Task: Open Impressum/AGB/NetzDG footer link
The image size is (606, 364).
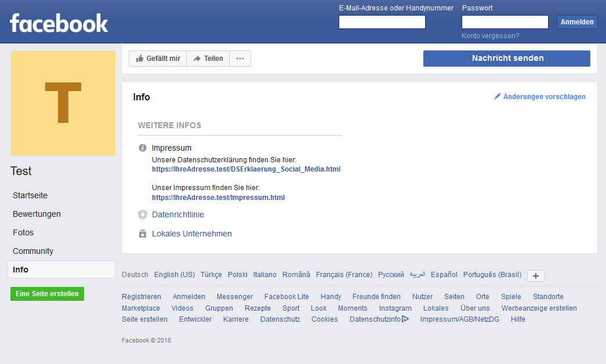Action: [x=460, y=319]
